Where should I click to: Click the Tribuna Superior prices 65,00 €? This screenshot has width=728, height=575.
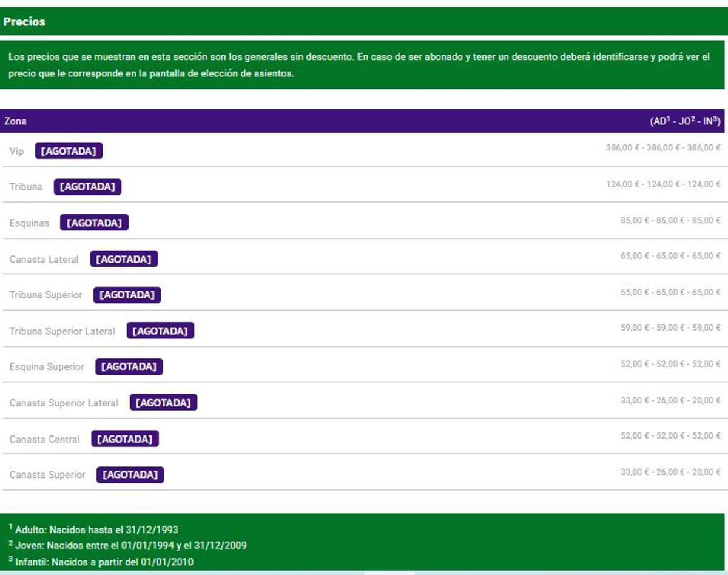point(670,292)
